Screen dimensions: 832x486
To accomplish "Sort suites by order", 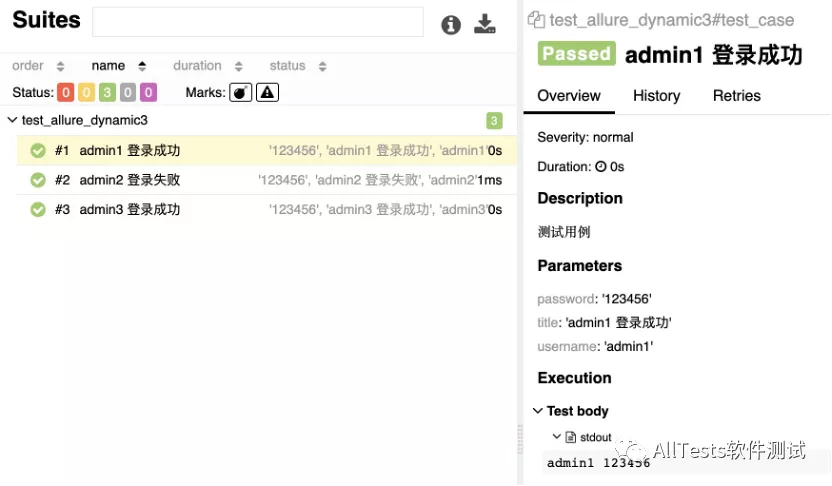I will (x=38, y=66).
